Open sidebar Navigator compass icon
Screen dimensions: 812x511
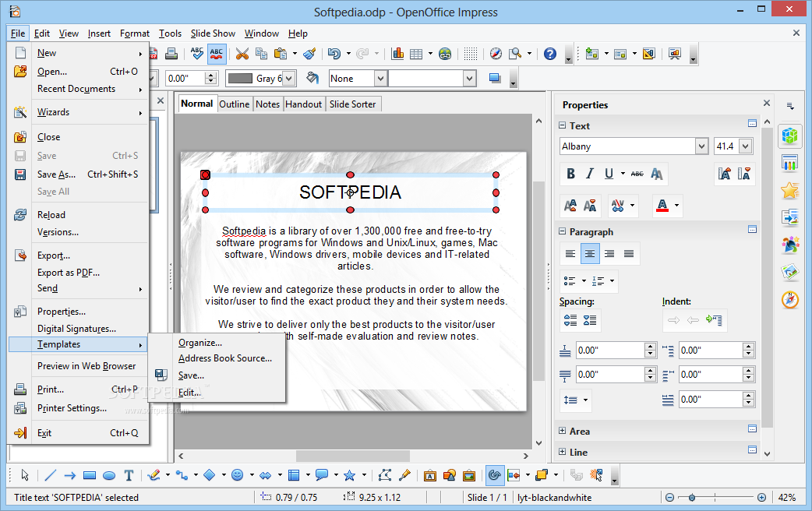click(789, 299)
